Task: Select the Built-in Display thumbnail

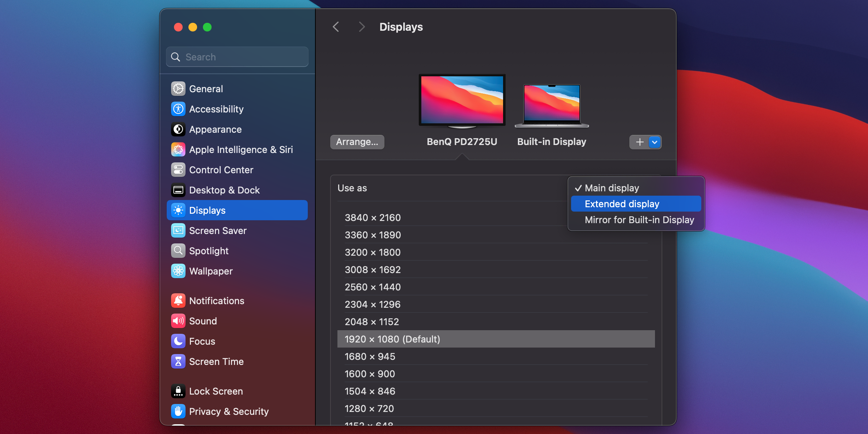Action: coord(551,105)
